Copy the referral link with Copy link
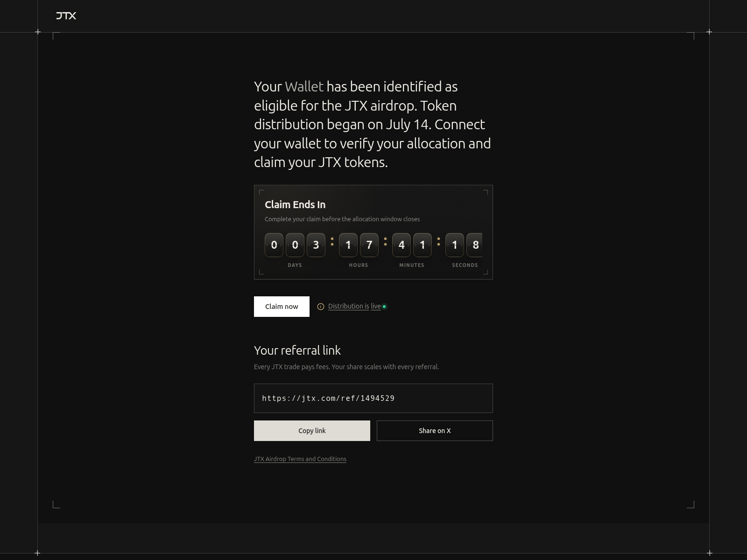Image resolution: width=747 pixels, height=560 pixels. pos(312,431)
